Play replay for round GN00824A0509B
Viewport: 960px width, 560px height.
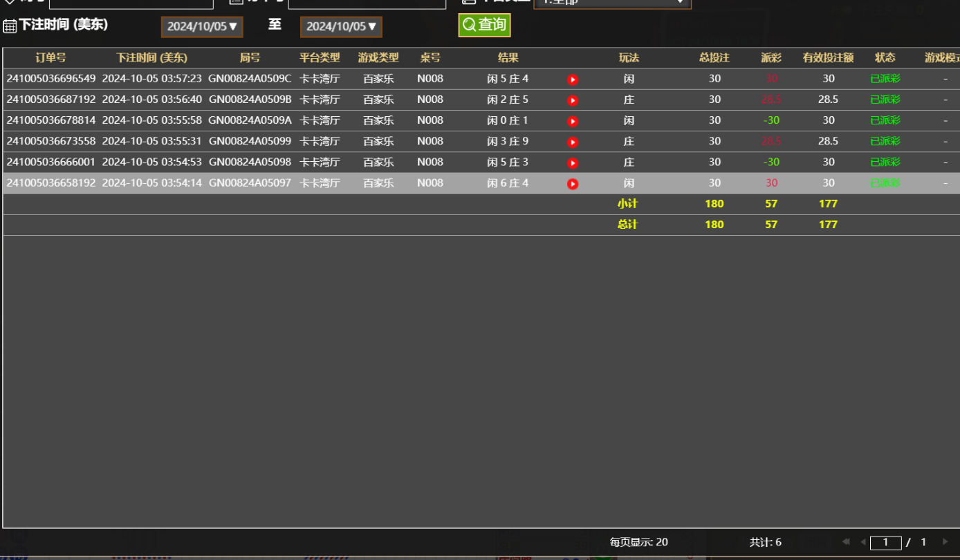pos(573,100)
